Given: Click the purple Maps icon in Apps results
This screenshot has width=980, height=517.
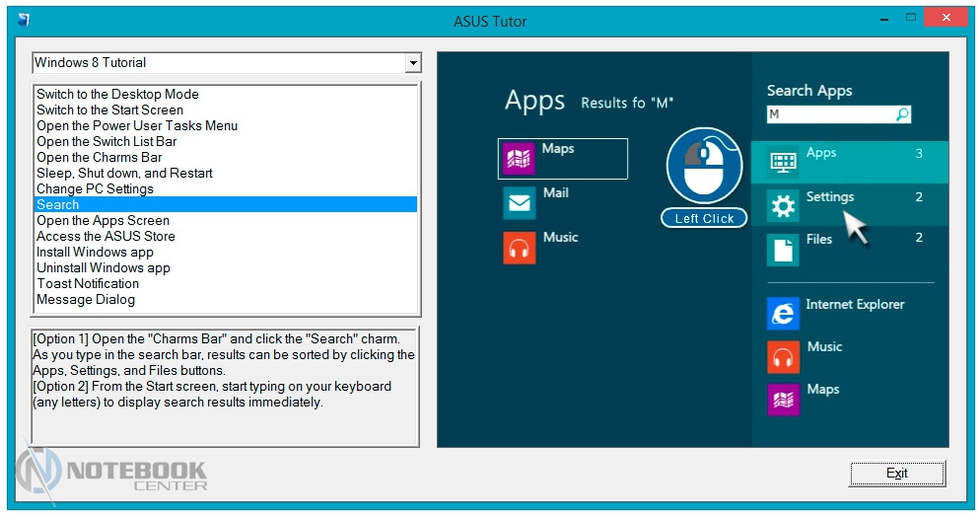Looking at the screenshot, I should pos(519,158).
